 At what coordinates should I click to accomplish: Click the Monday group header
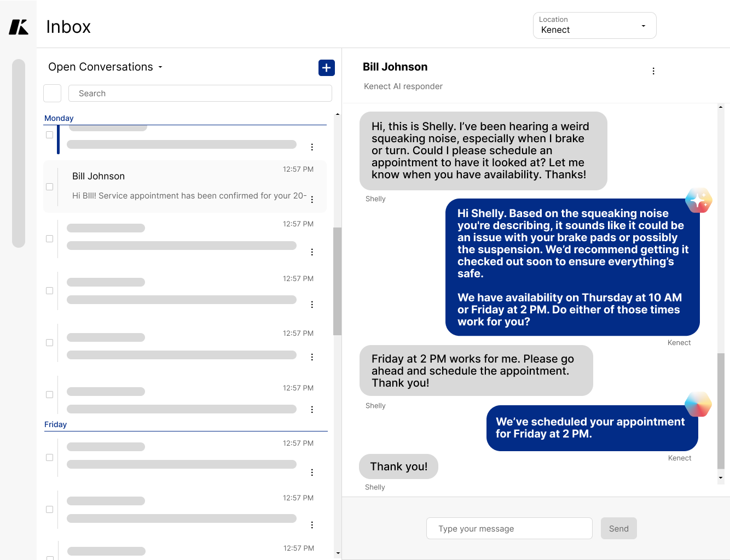pos(59,118)
